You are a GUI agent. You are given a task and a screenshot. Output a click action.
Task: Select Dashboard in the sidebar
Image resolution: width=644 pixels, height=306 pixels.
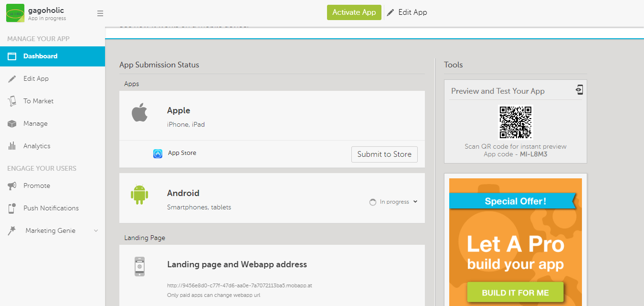pyautogui.click(x=53, y=56)
